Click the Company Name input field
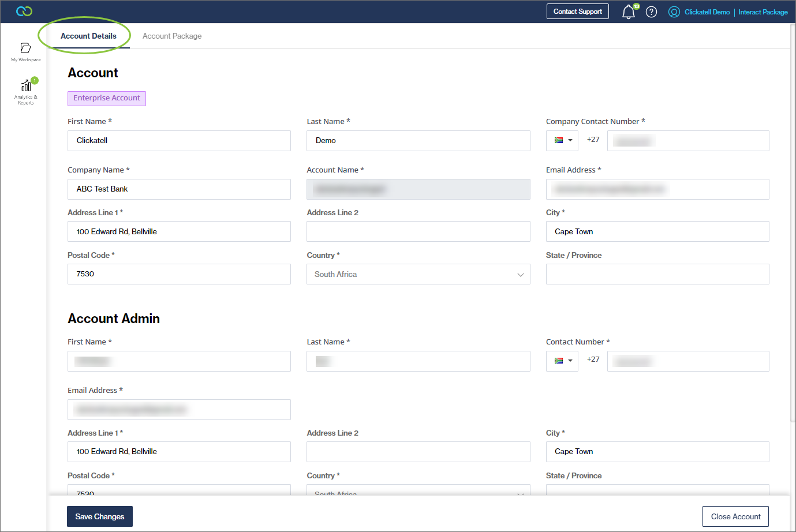This screenshot has width=796, height=532. (179, 189)
